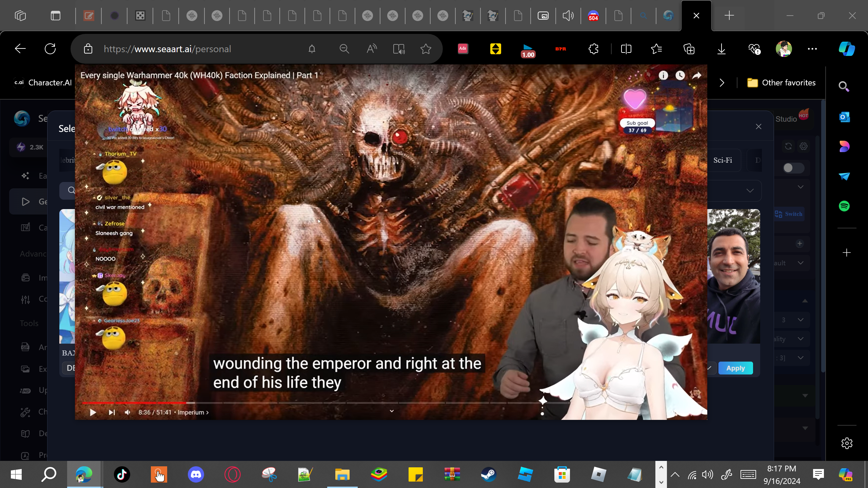Collapse the section with the up arrow

[x=805, y=301]
